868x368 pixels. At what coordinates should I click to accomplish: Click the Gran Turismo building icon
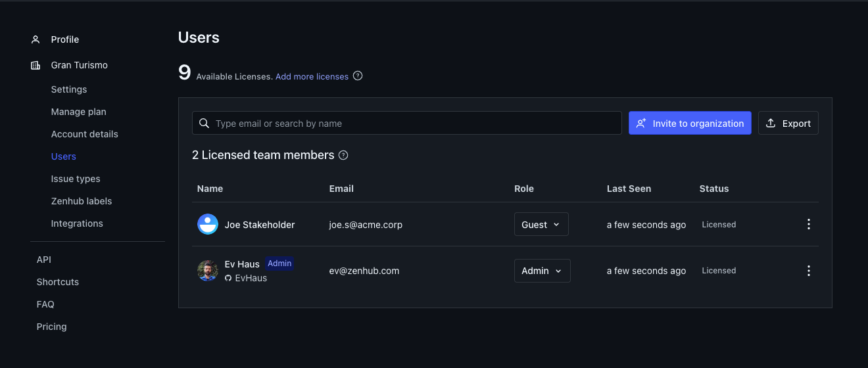[36, 65]
